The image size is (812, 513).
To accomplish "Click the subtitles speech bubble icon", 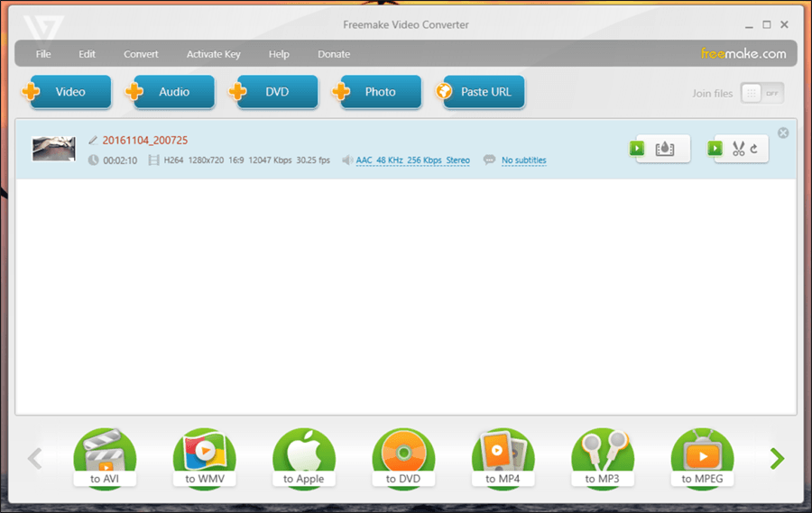I will click(x=489, y=160).
